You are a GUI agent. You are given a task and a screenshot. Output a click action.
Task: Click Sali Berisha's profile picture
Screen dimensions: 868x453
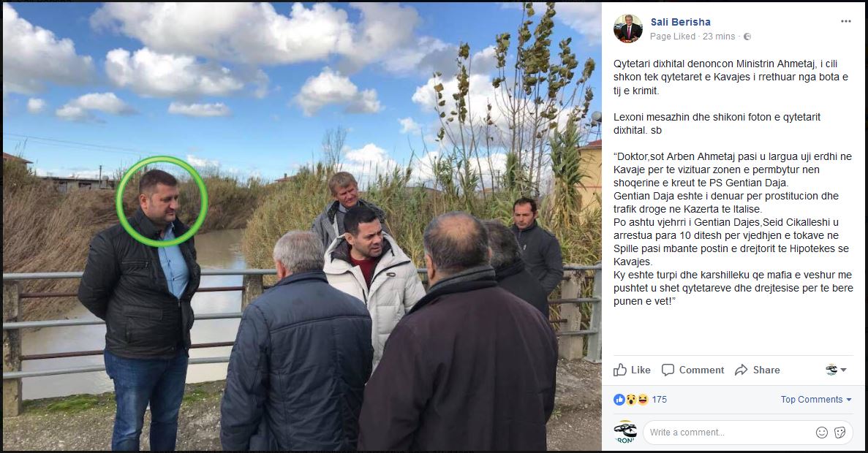[x=628, y=28]
